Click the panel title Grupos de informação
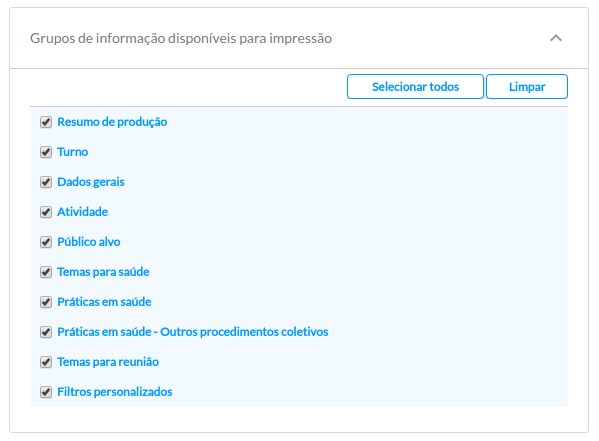Screen dimensions: 599x441 pyautogui.click(x=181, y=39)
